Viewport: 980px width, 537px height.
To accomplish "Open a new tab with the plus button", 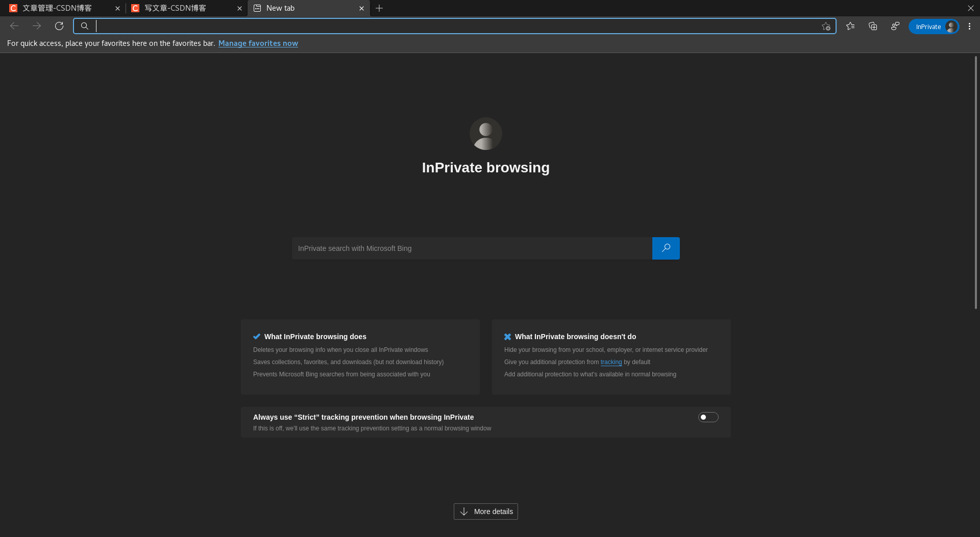I will pos(379,8).
